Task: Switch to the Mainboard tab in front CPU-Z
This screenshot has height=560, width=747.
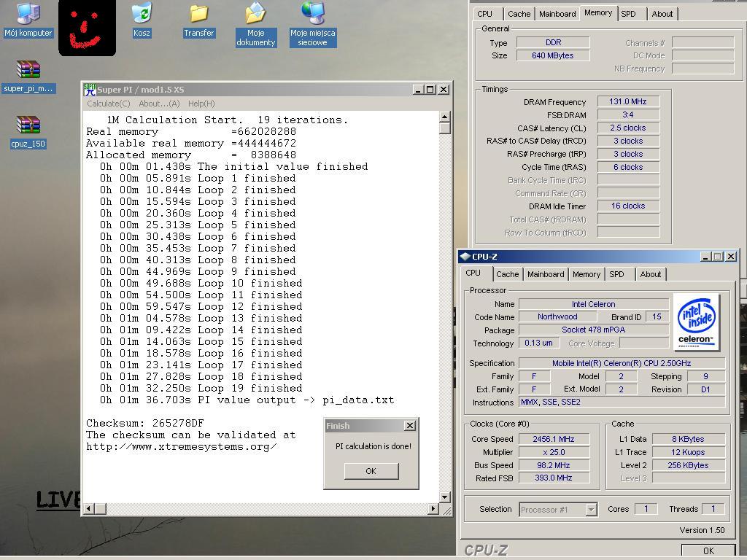Action: [546, 274]
